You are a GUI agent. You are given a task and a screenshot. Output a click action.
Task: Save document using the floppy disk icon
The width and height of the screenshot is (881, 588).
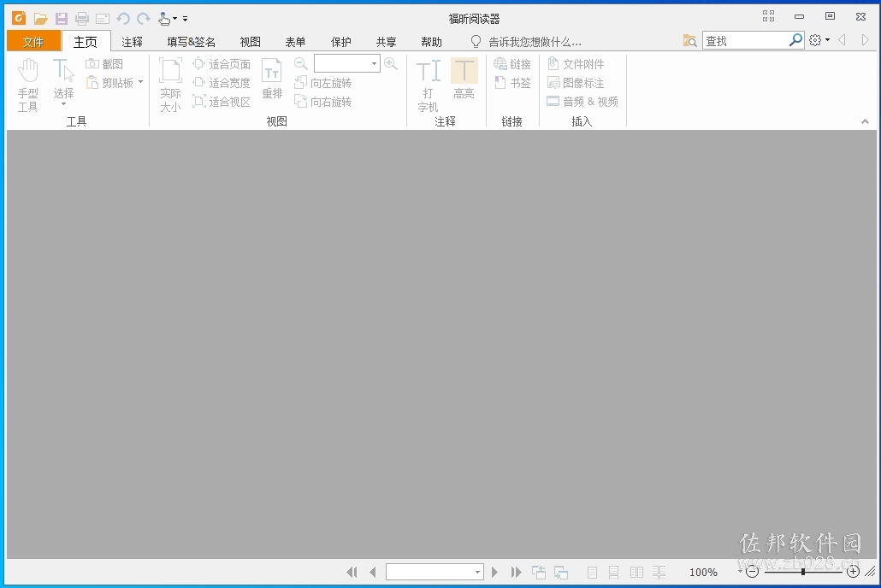point(62,19)
